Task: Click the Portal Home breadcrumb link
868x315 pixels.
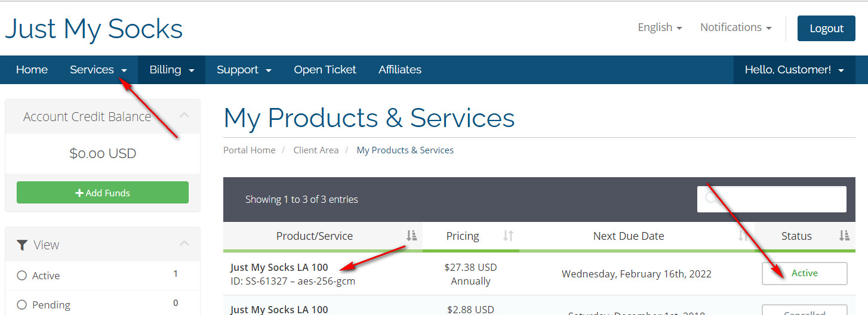Action: coord(250,150)
